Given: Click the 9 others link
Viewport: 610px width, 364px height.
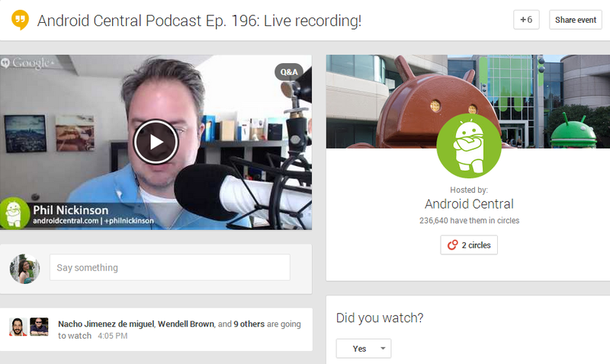Looking at the screenshot, I should coord(249,324).
